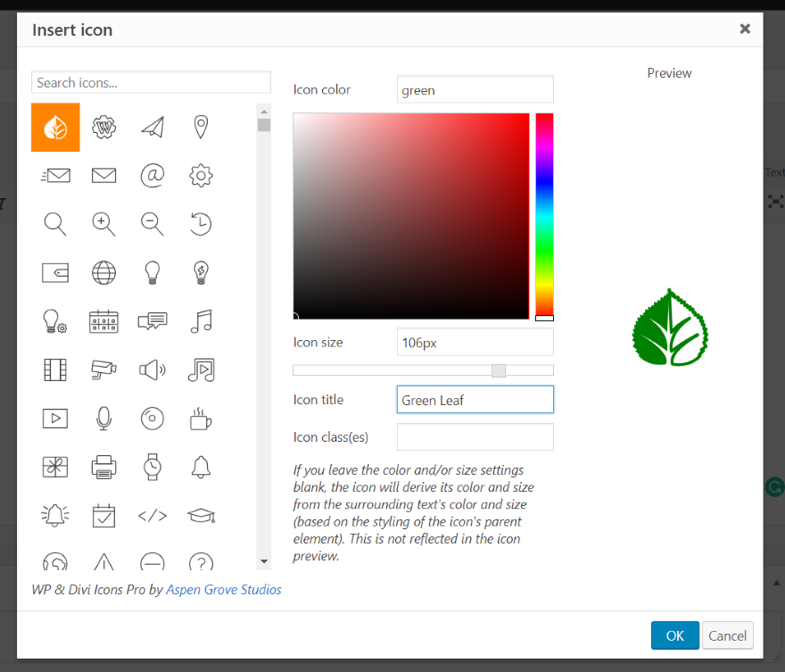Adjust the icon size slider
This screenshot has width=785, height=672.
[498, 370]
